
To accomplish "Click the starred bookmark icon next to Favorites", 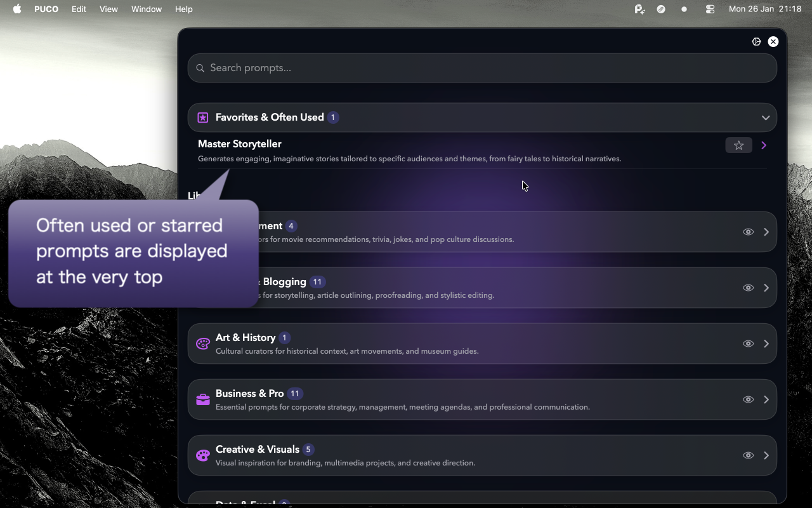I will click(202, 117).
